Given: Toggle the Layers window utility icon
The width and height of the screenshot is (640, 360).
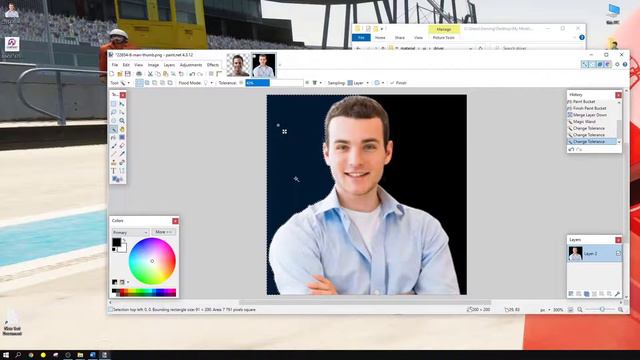Looking at the screenshot, I should coord(600,64).
